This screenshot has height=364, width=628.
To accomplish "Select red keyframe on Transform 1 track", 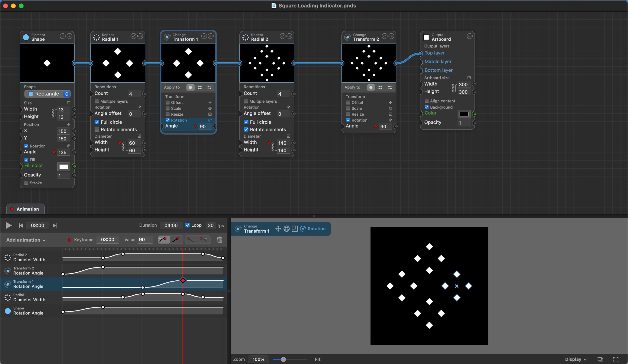I will [x=183, y=280].
